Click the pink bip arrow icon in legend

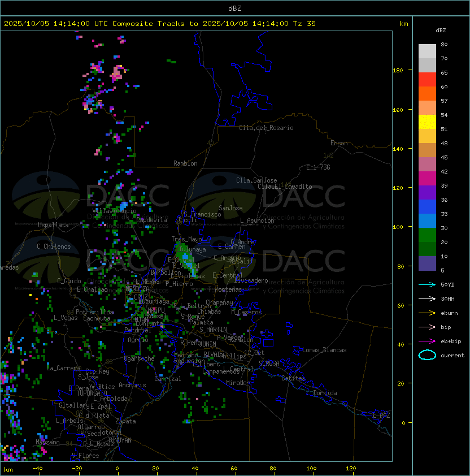pos(427,327)
